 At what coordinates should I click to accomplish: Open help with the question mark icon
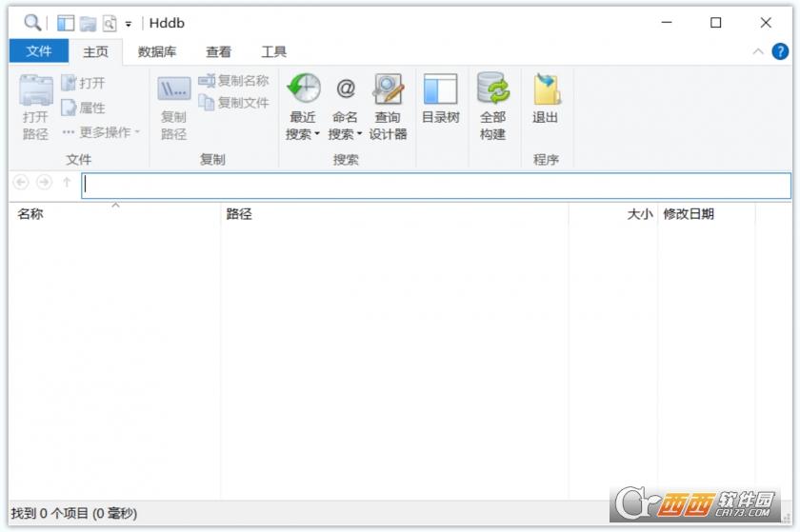tap(780, 51)
